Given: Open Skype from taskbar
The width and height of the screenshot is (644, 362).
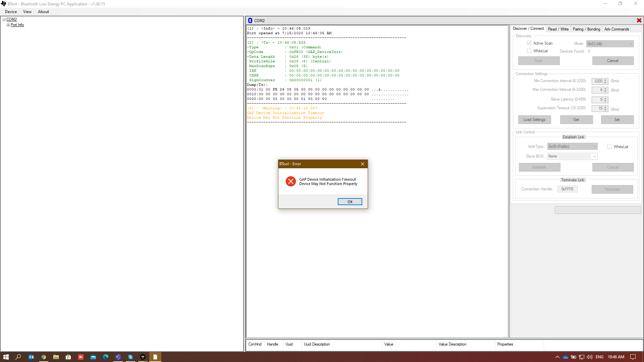Looking at the screenshot, I should (x=130, y=357).
